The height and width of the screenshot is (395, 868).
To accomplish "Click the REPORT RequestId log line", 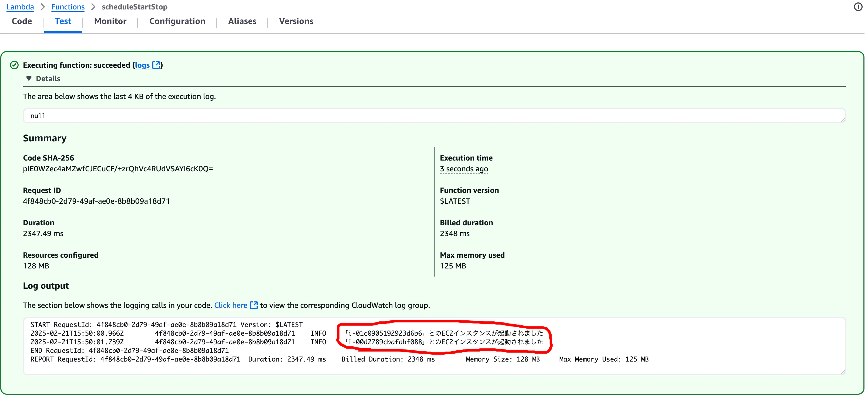I will [339, 359].
